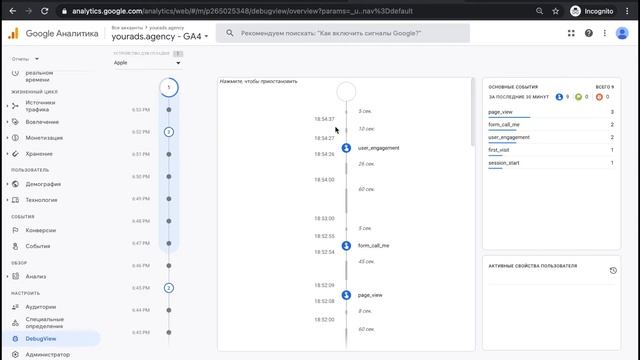This screenshot has width=640, height=360.
Task: Open Администратор settings in the sidebar
Action: (47, 354)
